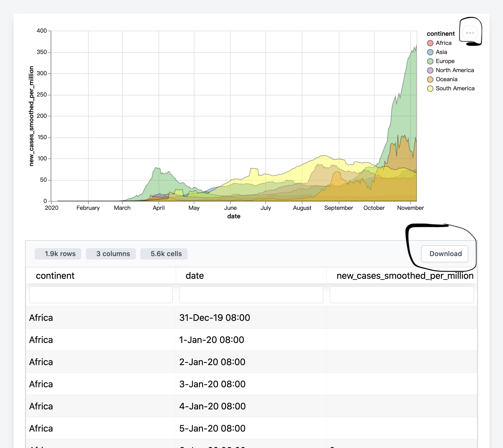Click the y-axis title new_cases_smoothed_per_million

(31, 116)
